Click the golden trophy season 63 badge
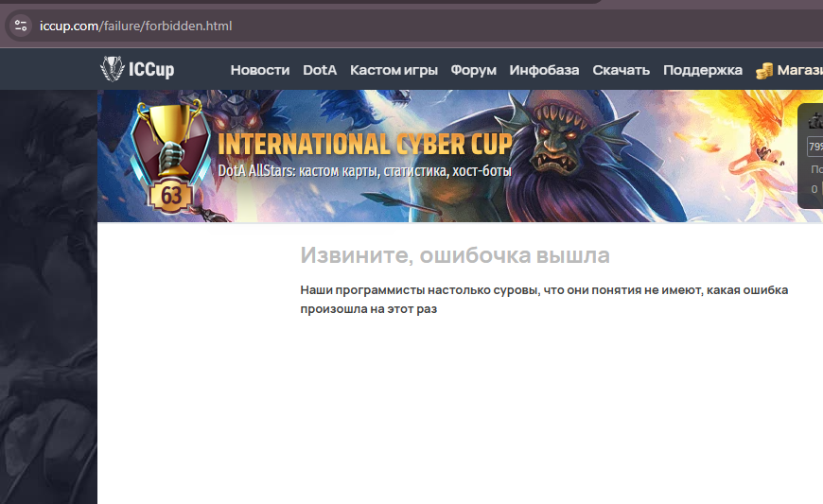Image resolution: width=823 pixels, height=504 pixels. [169, 157]
